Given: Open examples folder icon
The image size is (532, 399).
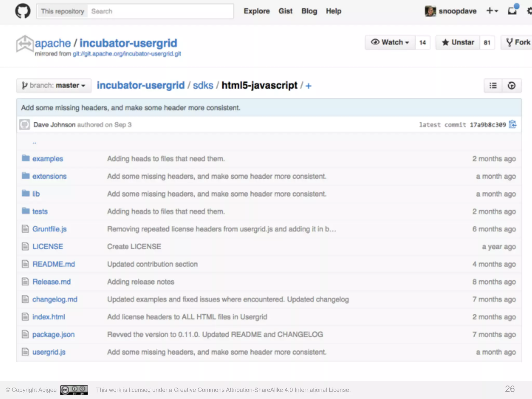Looking at the screenshot, I should (26, 158).
